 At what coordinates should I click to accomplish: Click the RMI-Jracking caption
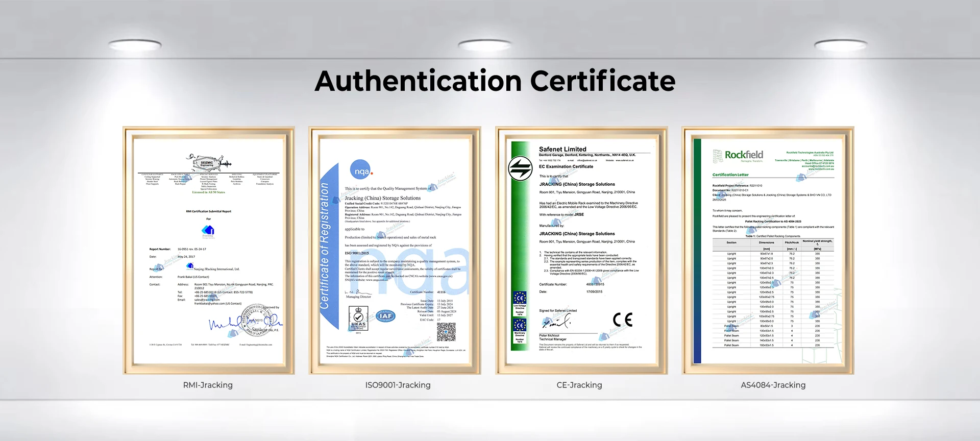(x=208, y=385)
